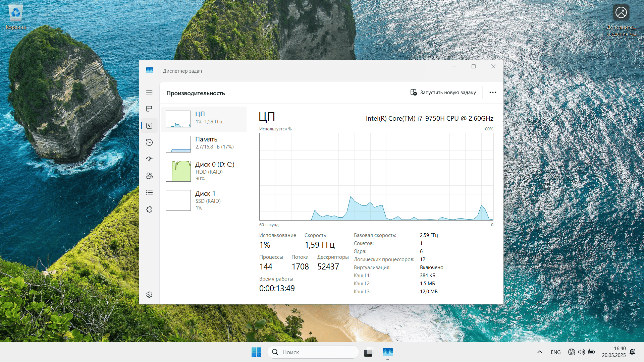Select the ЦП performance item

(x=204, y=119)
